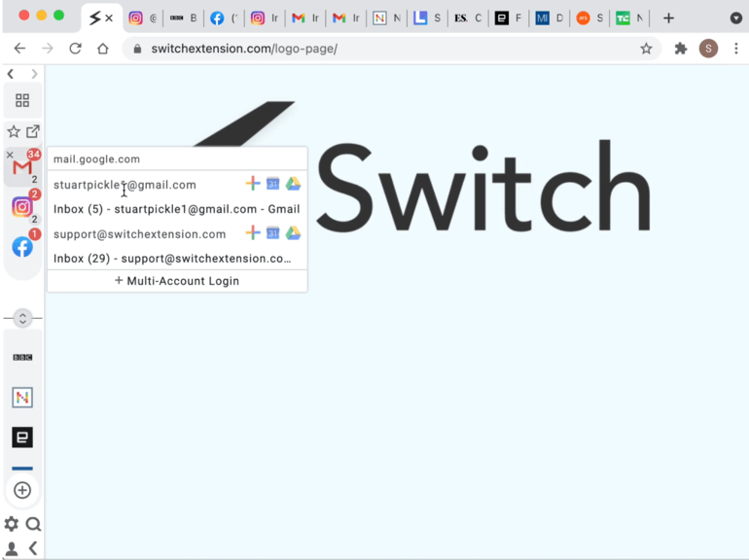Open Google apps plus icon for support account

pyautogui.click(x=253, y=233)
